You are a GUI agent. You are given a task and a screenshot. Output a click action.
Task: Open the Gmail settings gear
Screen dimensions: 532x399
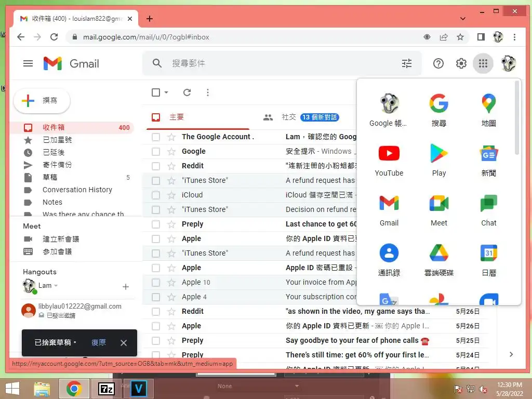point(461,63)
